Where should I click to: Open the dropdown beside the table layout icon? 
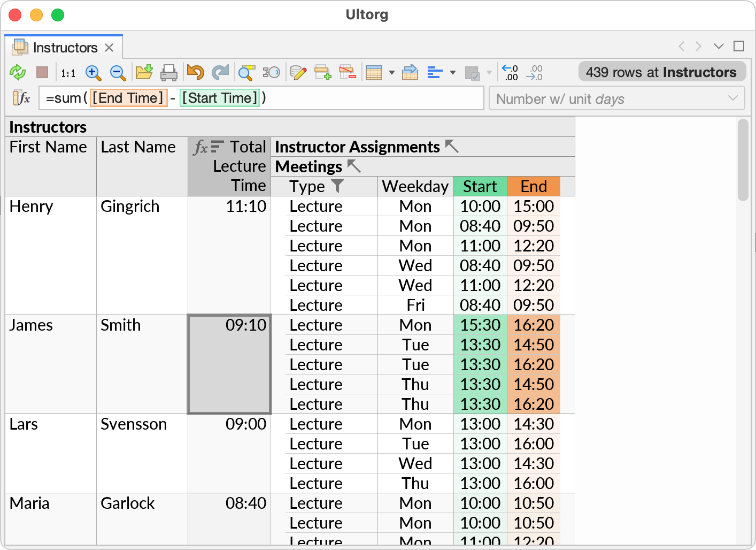coord(392,72)
